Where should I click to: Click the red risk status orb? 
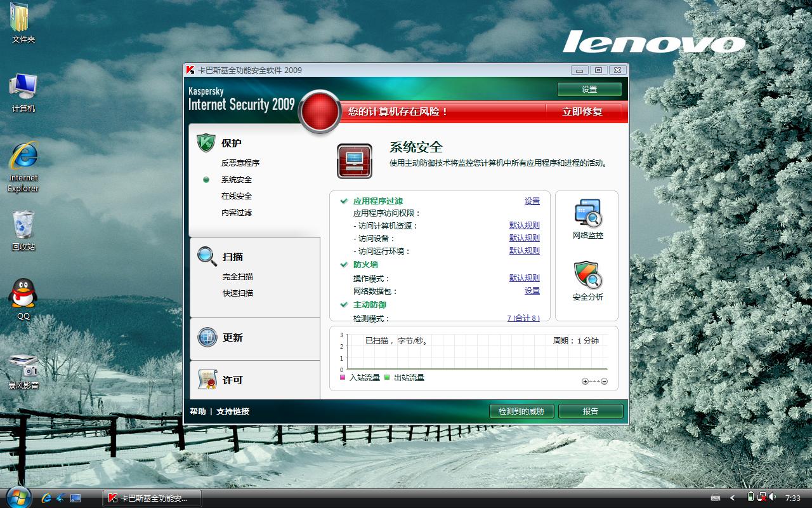[320, 112]
